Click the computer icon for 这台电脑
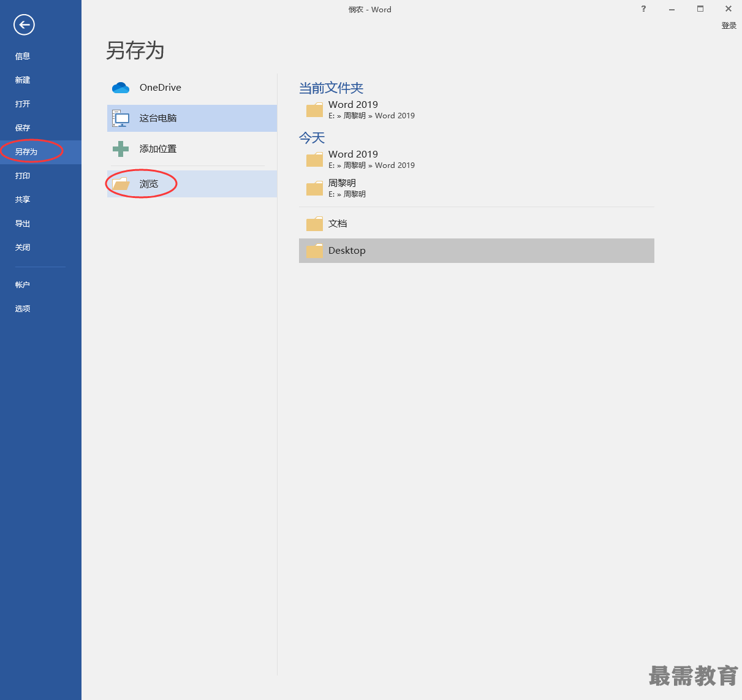742x700 pixels. point(121,118)
